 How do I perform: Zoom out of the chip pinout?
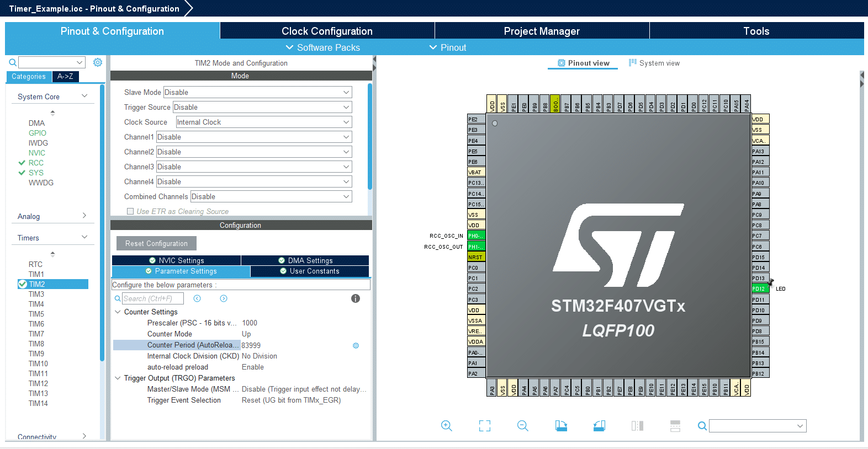click(523, 426)
